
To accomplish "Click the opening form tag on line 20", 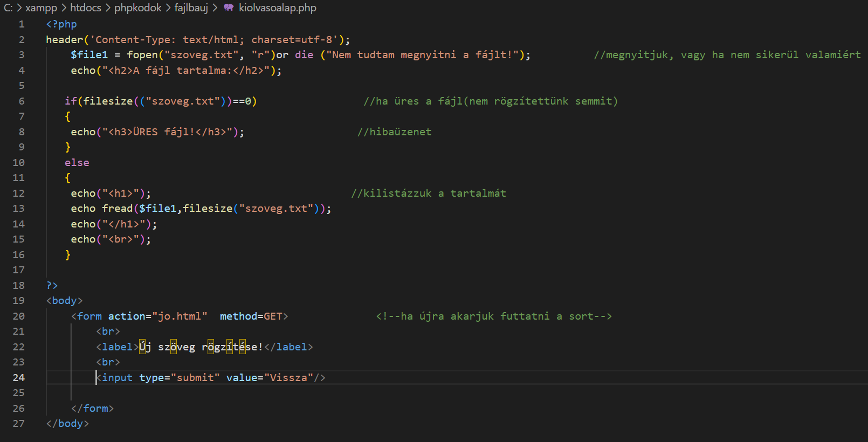I will 89,316.
